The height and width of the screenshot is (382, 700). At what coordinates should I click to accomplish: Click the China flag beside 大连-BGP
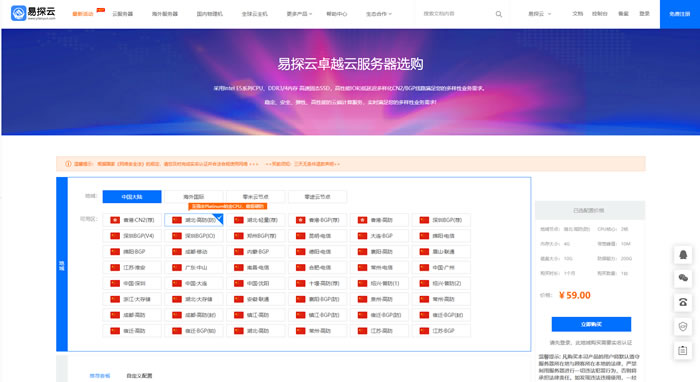pos(362,236)
